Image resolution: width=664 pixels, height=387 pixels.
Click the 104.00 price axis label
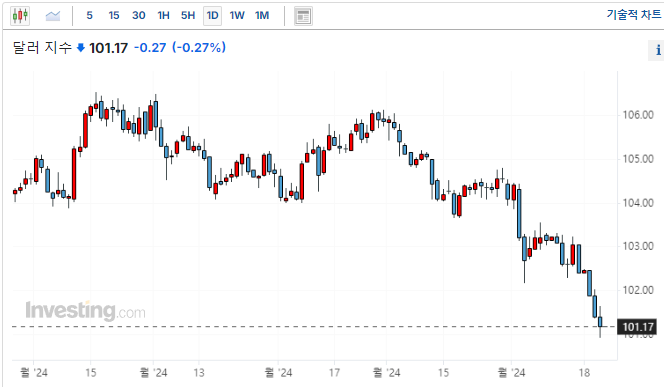pyautogui.click(x=638, y=203)
